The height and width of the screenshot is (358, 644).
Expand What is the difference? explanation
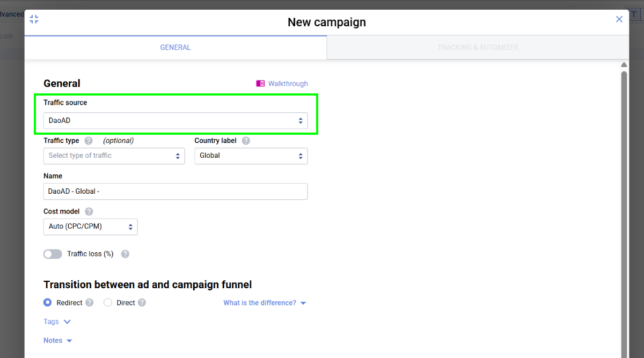[x=265, y=303]
